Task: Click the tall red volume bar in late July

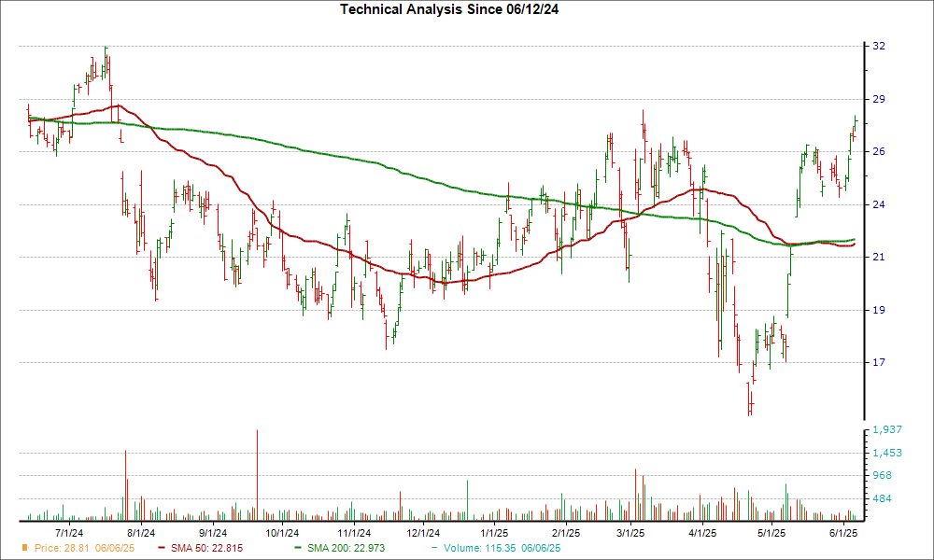Action: tap(126, 485)
